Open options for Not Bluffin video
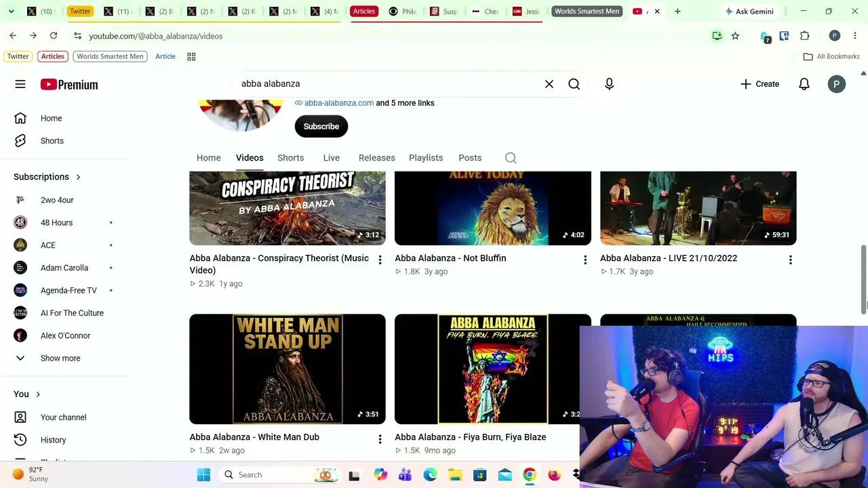The width and height of the screenshot is (868, 488). pos(585,260)
